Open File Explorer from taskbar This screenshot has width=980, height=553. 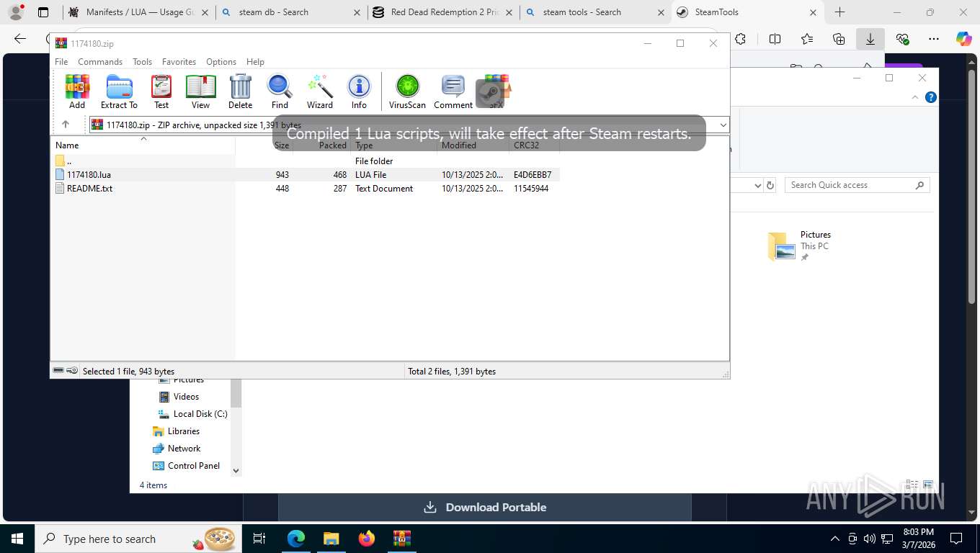click(x=331, y=539)
